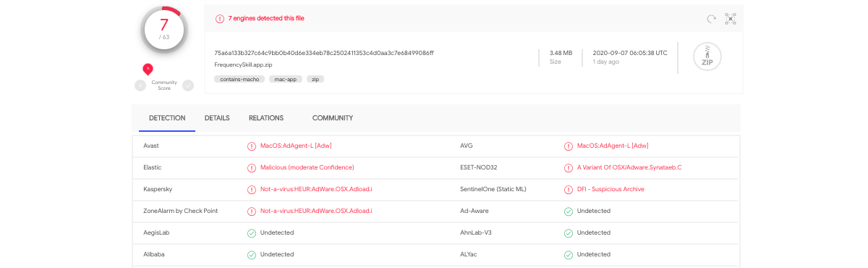The height and width of the screenshot is (268, 868).
Task: Click the ALYac engine name
Action: (x=469, y=254)
